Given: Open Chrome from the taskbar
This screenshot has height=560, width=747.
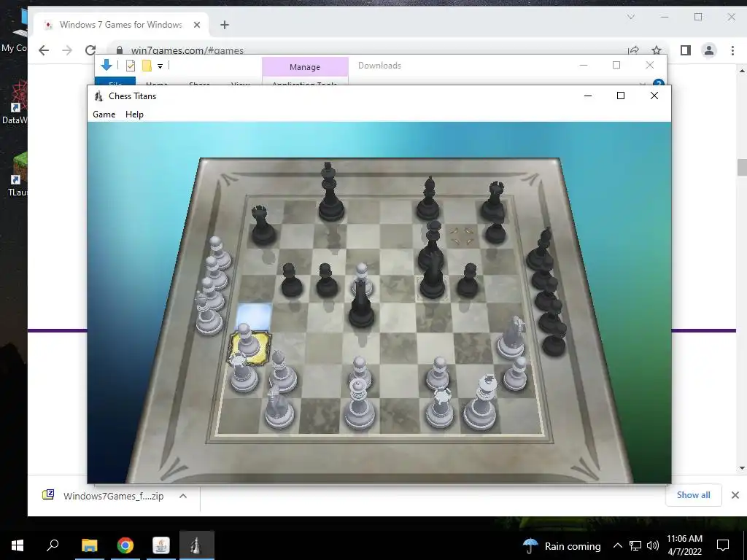Looking at the screenshot, I should [125, 545].
